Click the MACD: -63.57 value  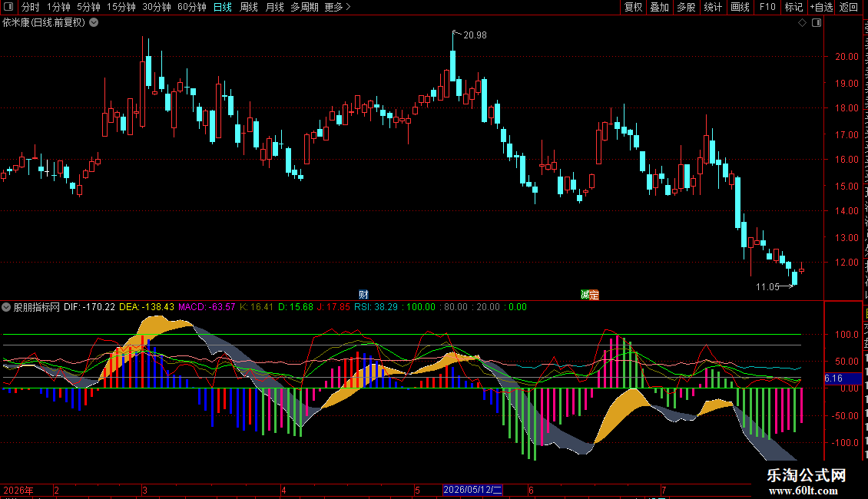point(207,307)
